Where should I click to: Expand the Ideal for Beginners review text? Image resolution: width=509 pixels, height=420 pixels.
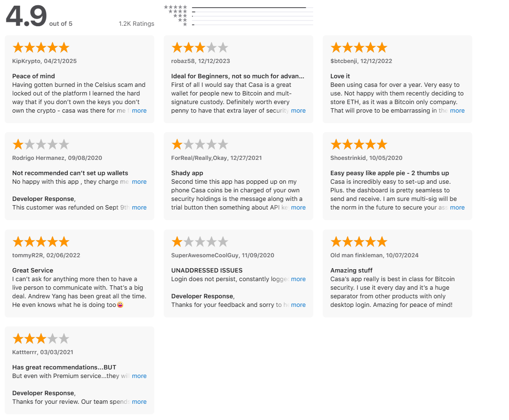coord(298,111)
